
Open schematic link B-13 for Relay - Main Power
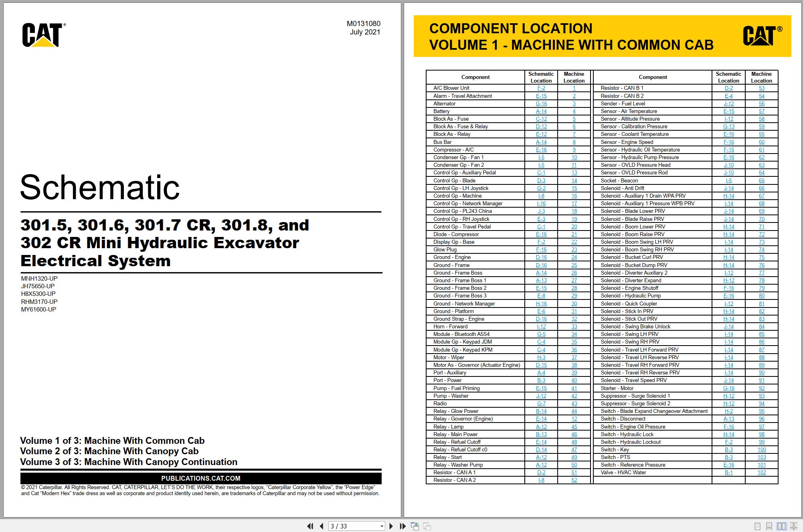click(x=541, y=434)
